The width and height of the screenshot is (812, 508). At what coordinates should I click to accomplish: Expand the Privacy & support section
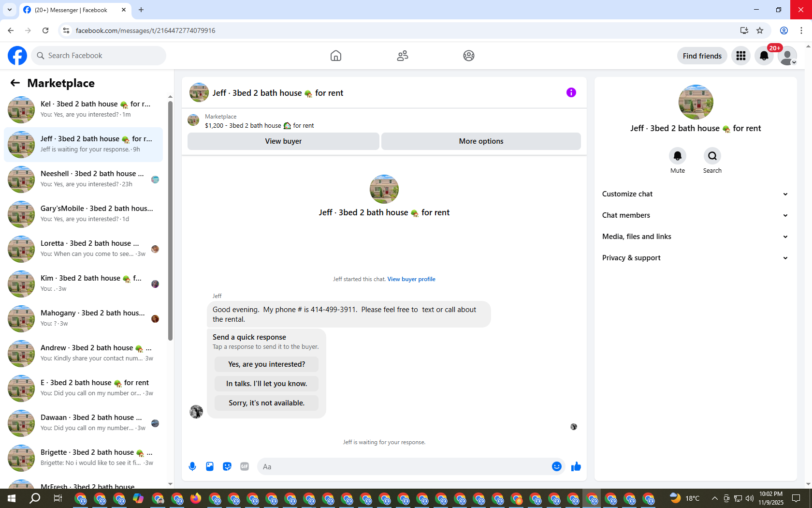pyautogui.click(x=695, y=258)
